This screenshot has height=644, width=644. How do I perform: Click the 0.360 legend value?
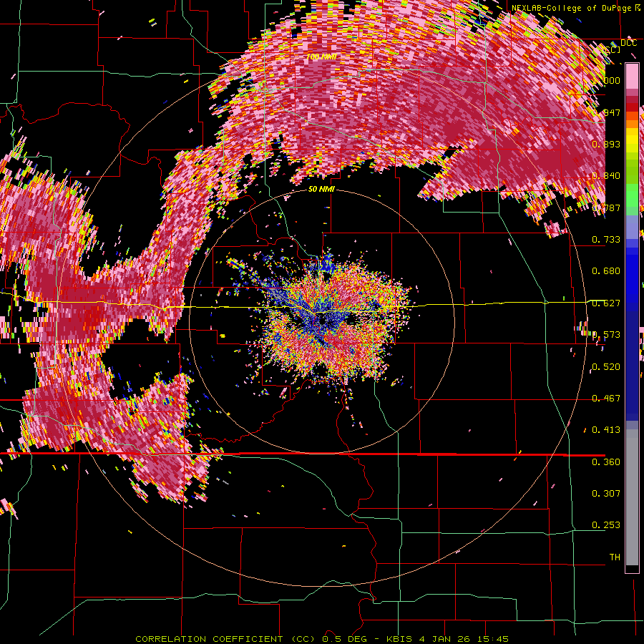tap(606, 462)
